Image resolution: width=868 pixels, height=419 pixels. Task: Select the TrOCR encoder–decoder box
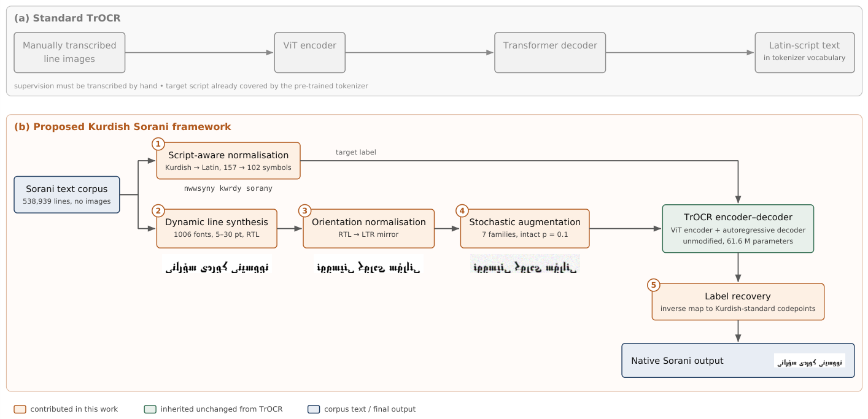click(x=738, y=228)
